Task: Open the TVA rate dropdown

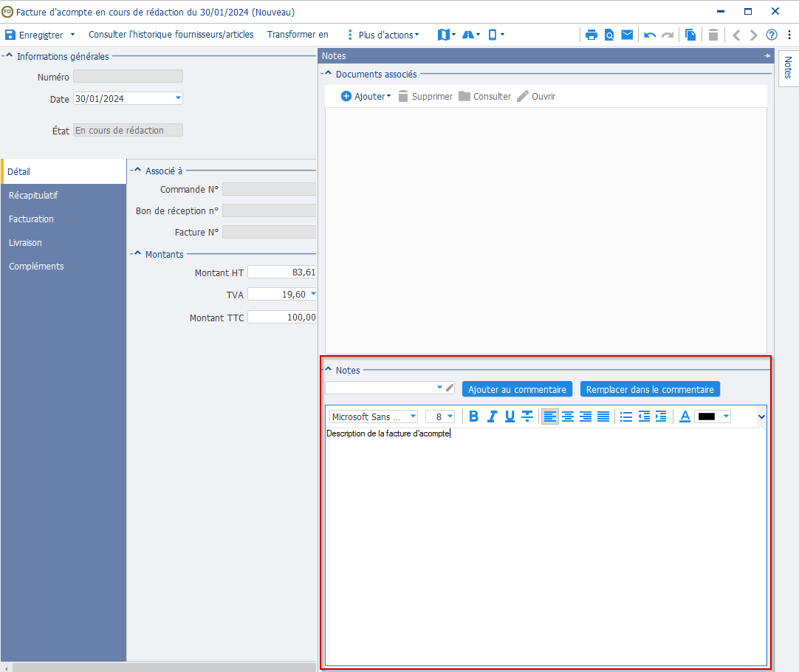Action: coord(313,294)
